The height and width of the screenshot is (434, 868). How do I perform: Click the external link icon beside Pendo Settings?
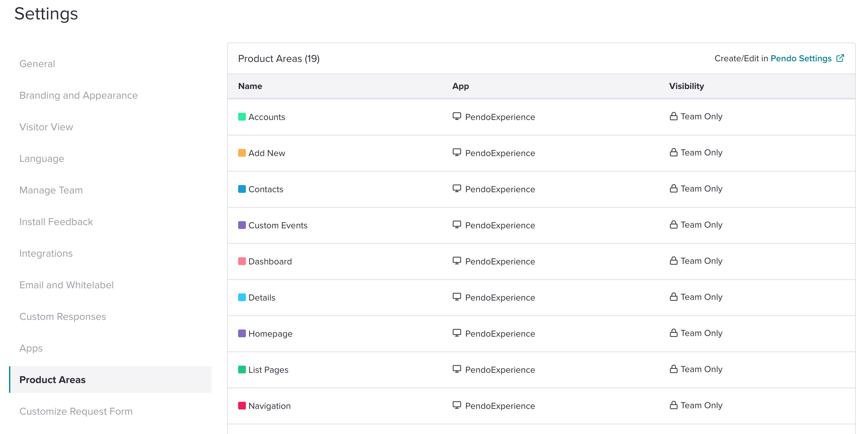point(840,58)
